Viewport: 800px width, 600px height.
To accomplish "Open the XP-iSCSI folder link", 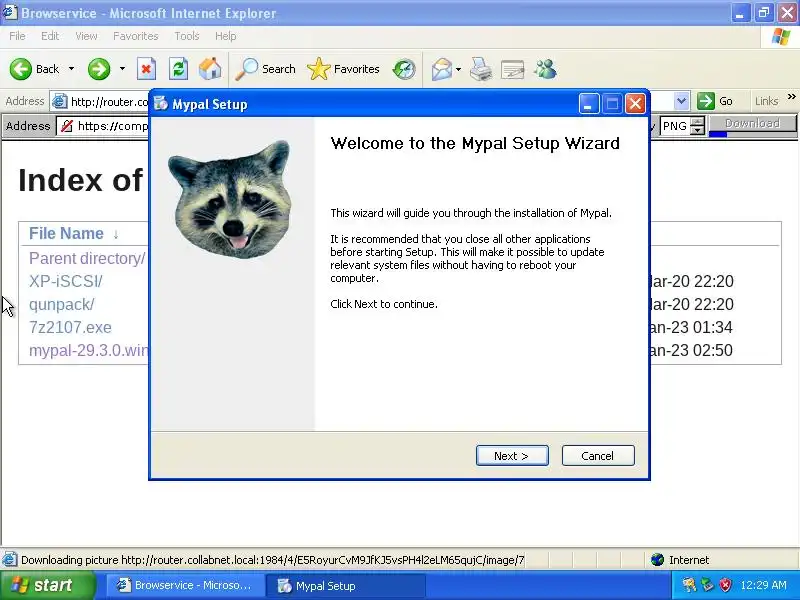I will pyautogui.click(x=65, y=281).
